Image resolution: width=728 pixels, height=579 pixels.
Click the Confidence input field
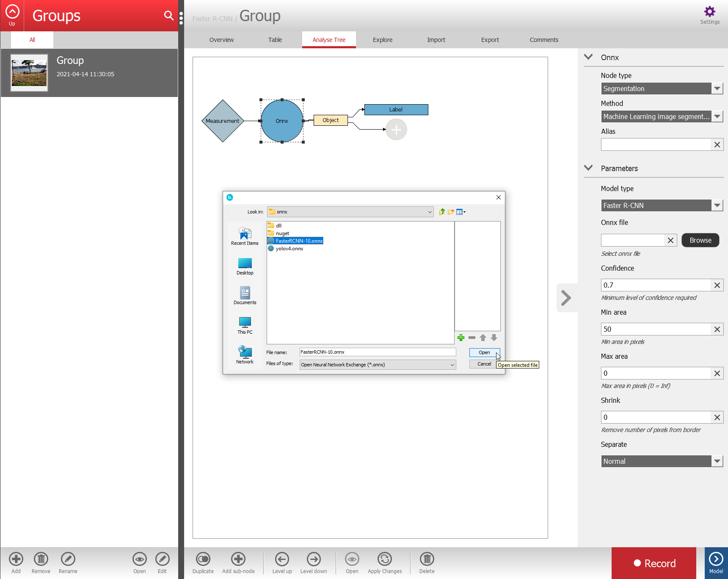click(x=655, y=285)
